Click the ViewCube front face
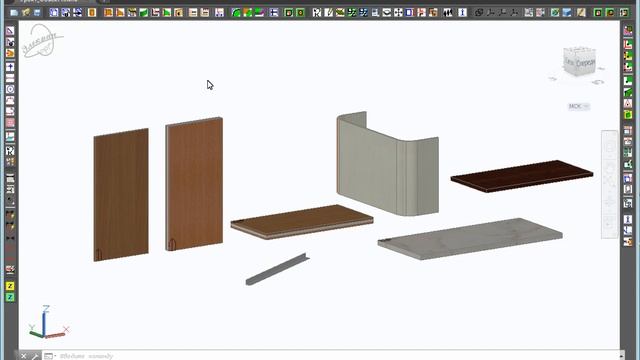This screenshot has width=640, height=360. 585,63
